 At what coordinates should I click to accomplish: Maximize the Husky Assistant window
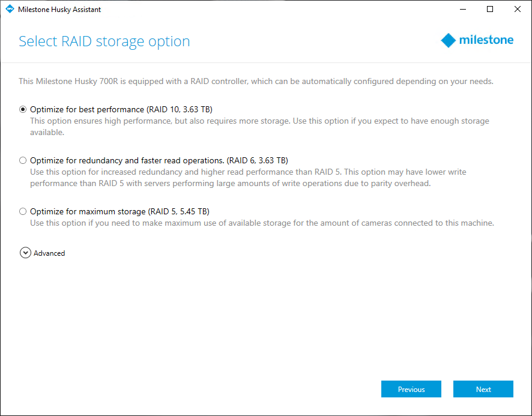(490, 9)
